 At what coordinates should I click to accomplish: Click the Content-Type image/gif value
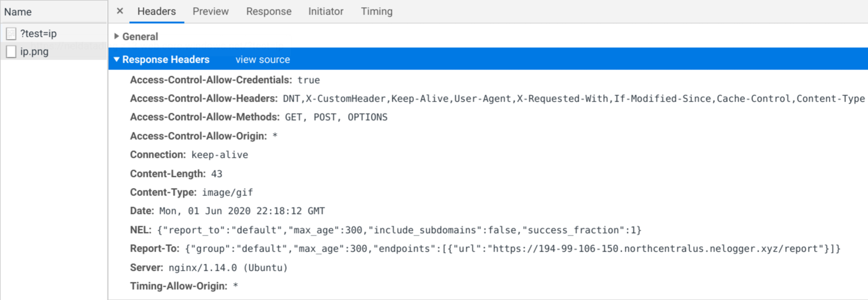[227, 192]
